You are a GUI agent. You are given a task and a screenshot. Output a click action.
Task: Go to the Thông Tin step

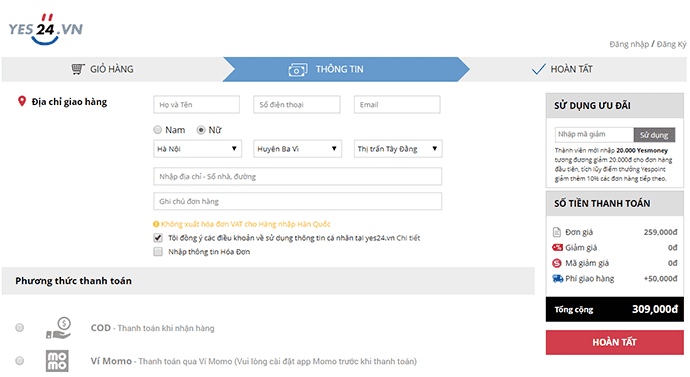(x=345, y=69)
